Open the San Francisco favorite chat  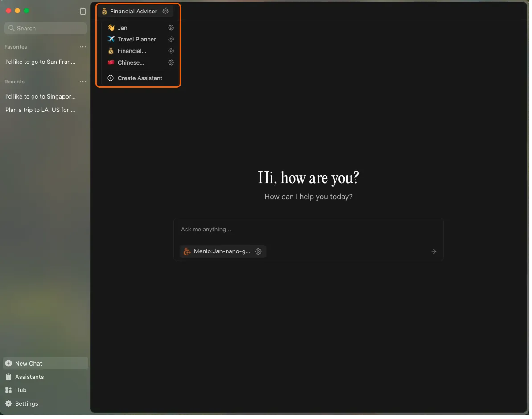(40, 62)
